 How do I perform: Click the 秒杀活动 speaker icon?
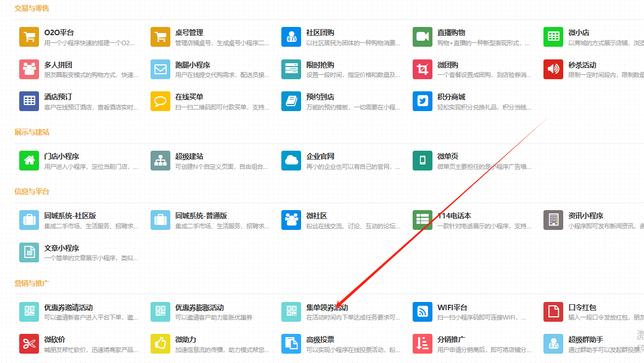coord(553,69)
